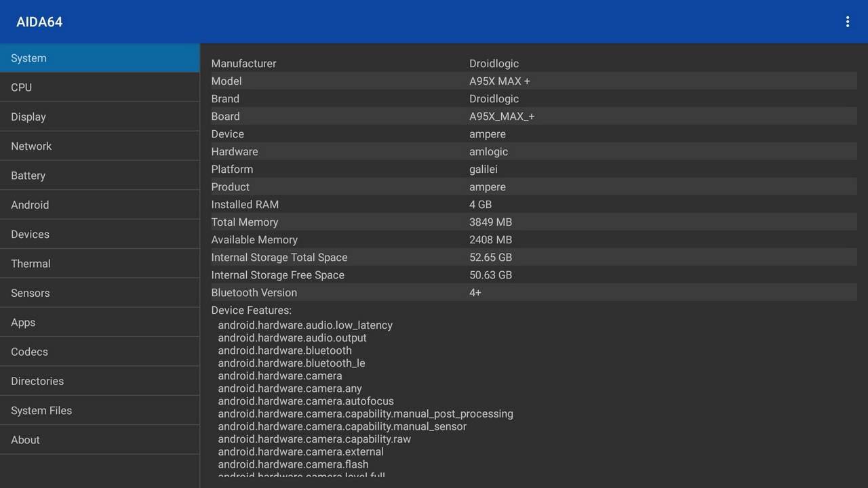Open the Network section

[100, 146]
